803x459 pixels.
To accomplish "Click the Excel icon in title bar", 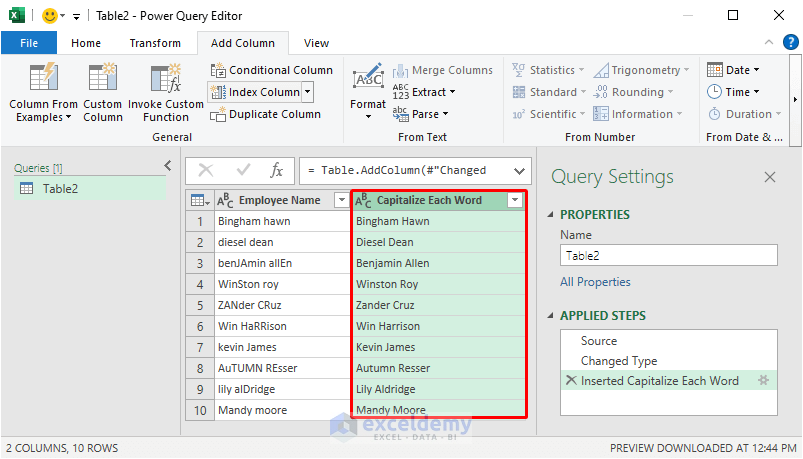I will click(x=17, y=16).
